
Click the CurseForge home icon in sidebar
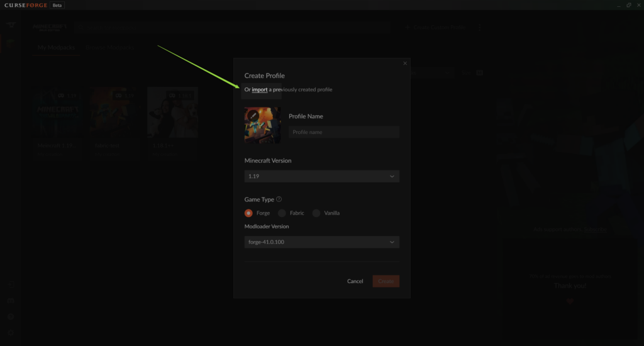coord(11,25)
